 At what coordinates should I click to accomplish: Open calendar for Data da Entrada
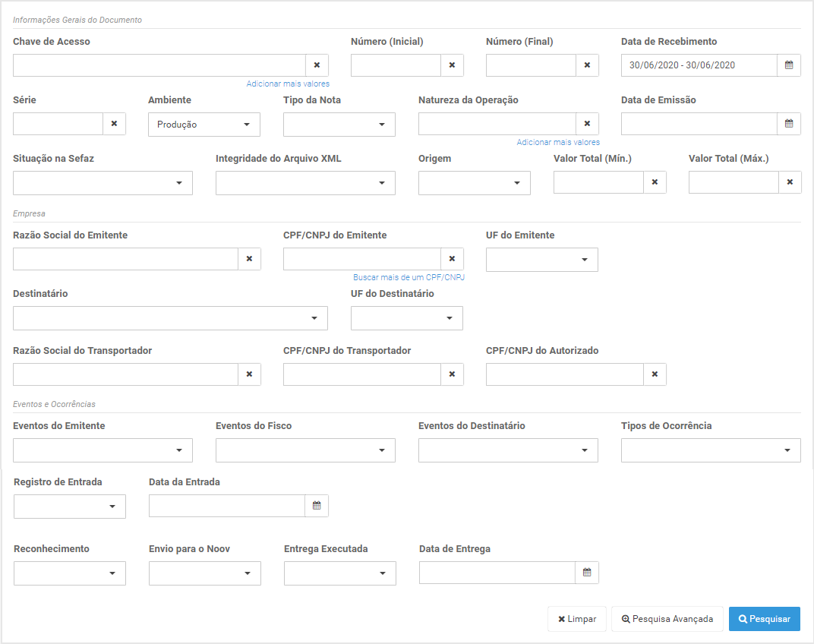click(x=317, y=506)
